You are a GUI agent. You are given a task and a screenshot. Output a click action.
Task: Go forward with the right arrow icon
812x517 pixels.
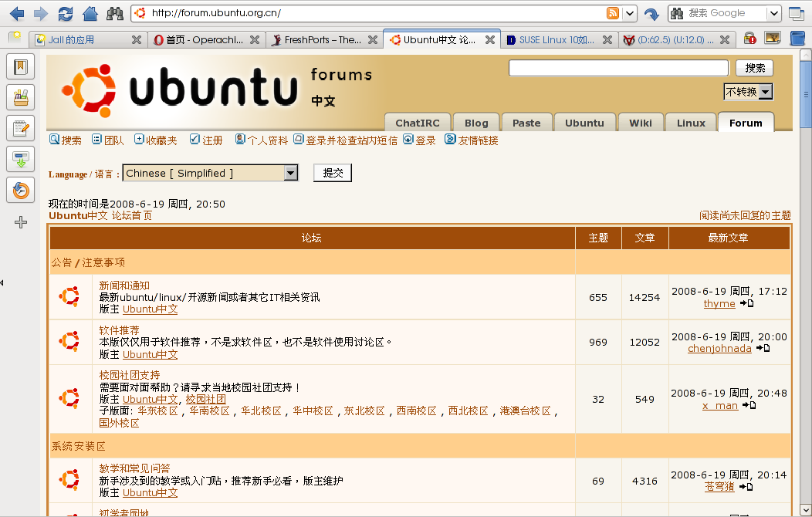pyautogui.click(x=41, y=13)
